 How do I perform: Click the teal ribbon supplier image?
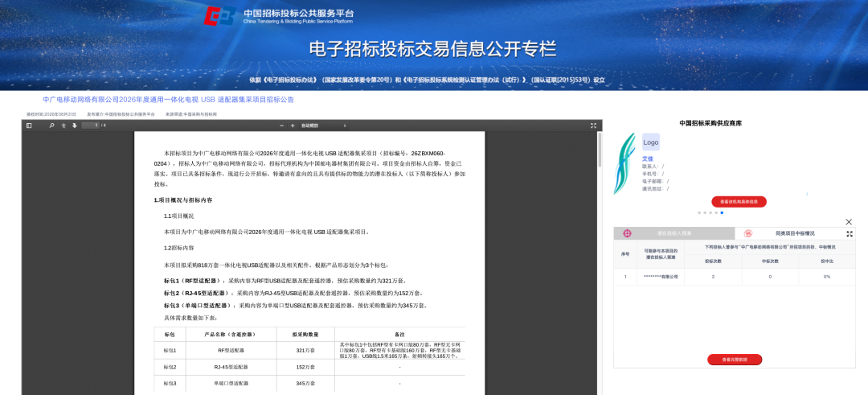[x=625, y=163]
